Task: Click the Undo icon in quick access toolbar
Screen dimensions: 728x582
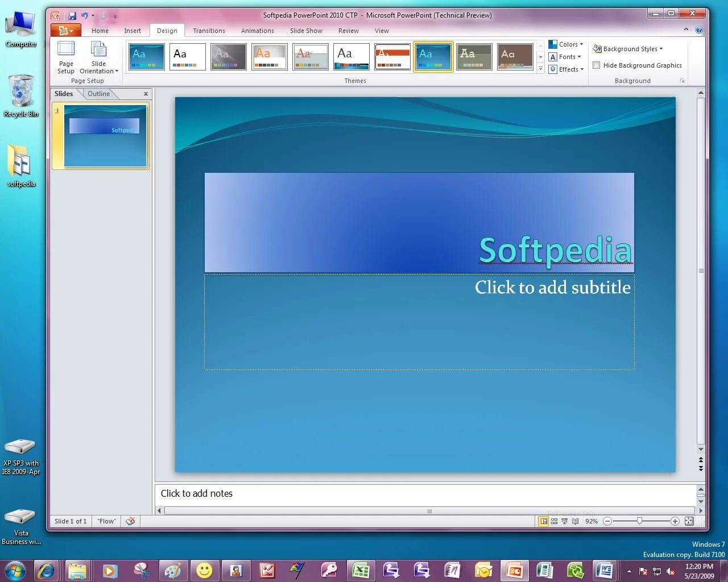Action: pyautogui.click(x=84, y=16)
